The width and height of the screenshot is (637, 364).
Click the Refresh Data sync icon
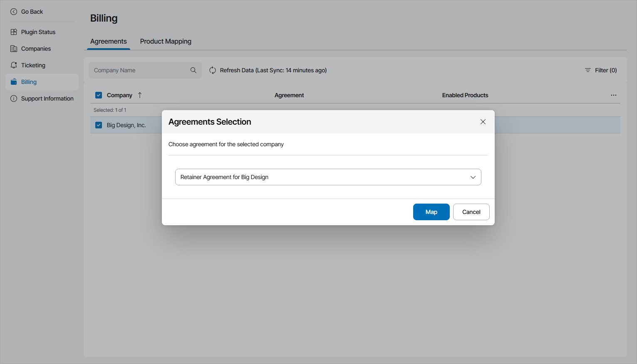[213, 70]
